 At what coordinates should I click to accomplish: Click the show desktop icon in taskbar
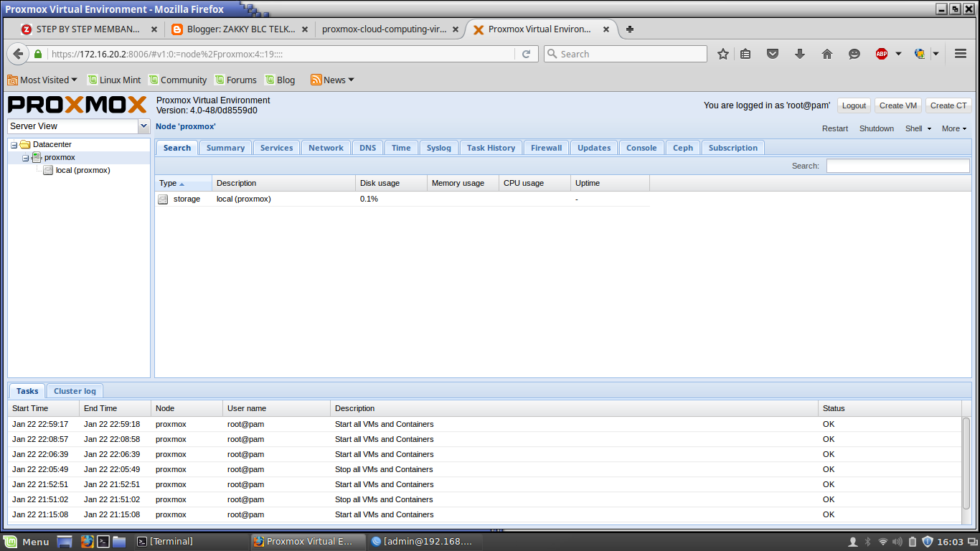coord(65,542)
